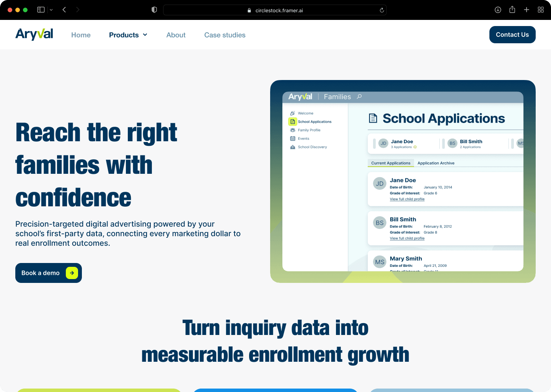Viewport: 551px width, 392px height.
Task: Open View full child profile for Jane Doe
Action: tap(407, 199)
